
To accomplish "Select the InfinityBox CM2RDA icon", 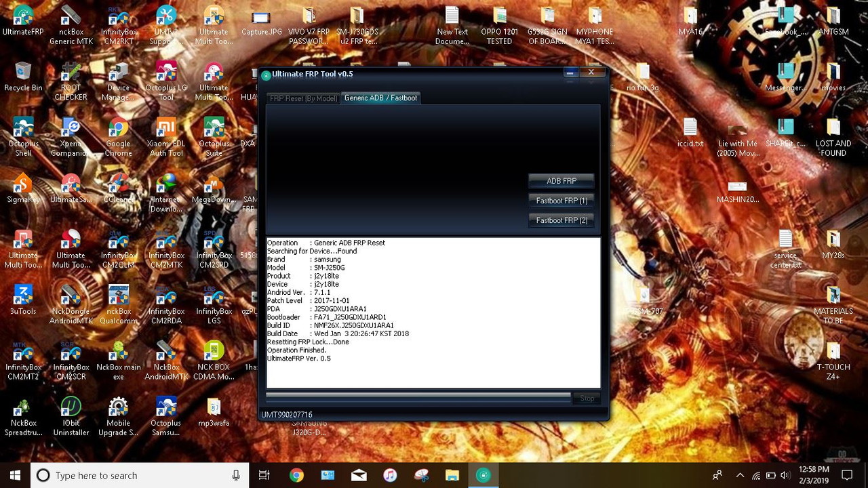I will click(x=166, y=304).
